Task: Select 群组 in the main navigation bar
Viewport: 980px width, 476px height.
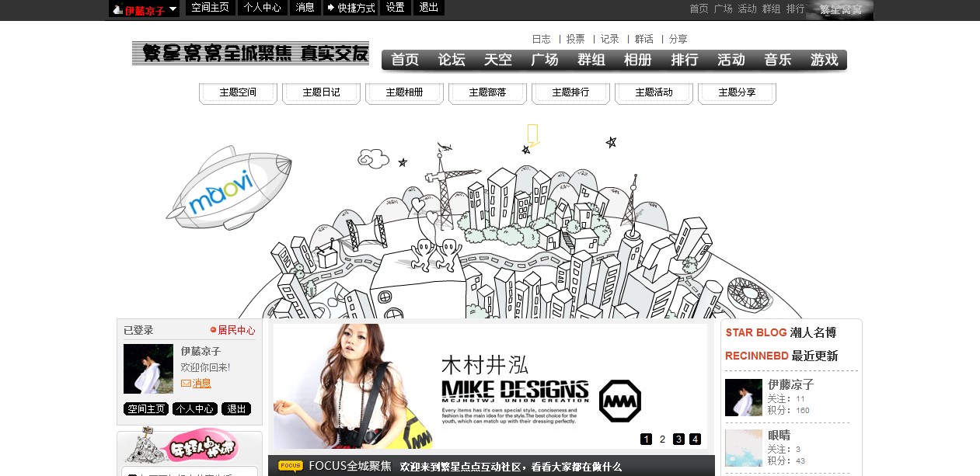Action: tap(591, 60)
